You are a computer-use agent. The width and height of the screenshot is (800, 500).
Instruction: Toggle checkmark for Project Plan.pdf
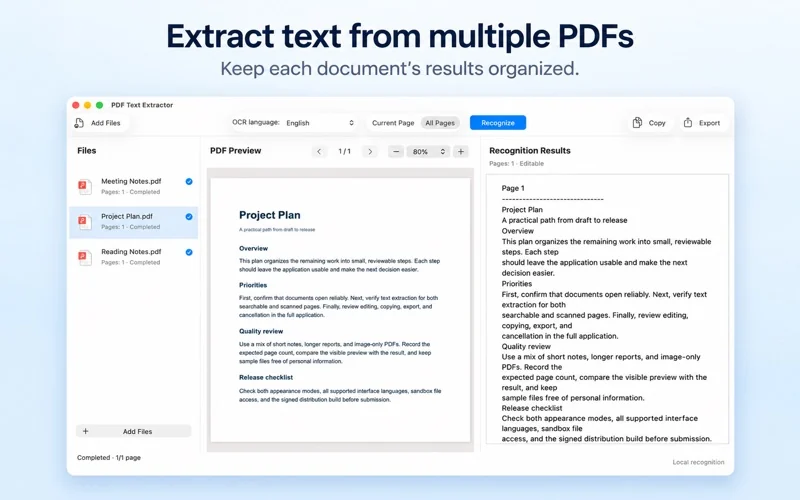click(189, 217)
